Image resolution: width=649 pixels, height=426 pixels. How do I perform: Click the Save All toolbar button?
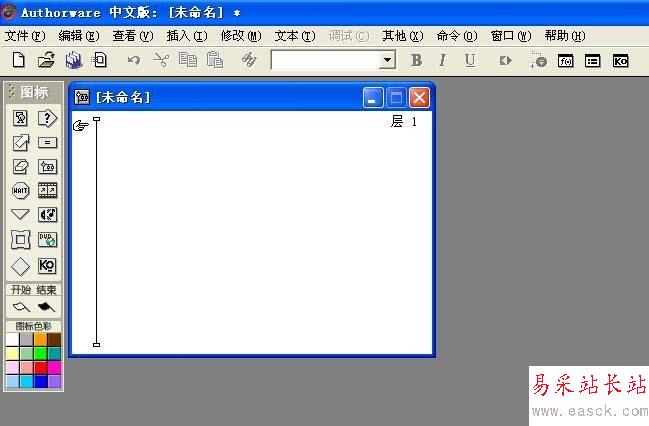point(74,60)
